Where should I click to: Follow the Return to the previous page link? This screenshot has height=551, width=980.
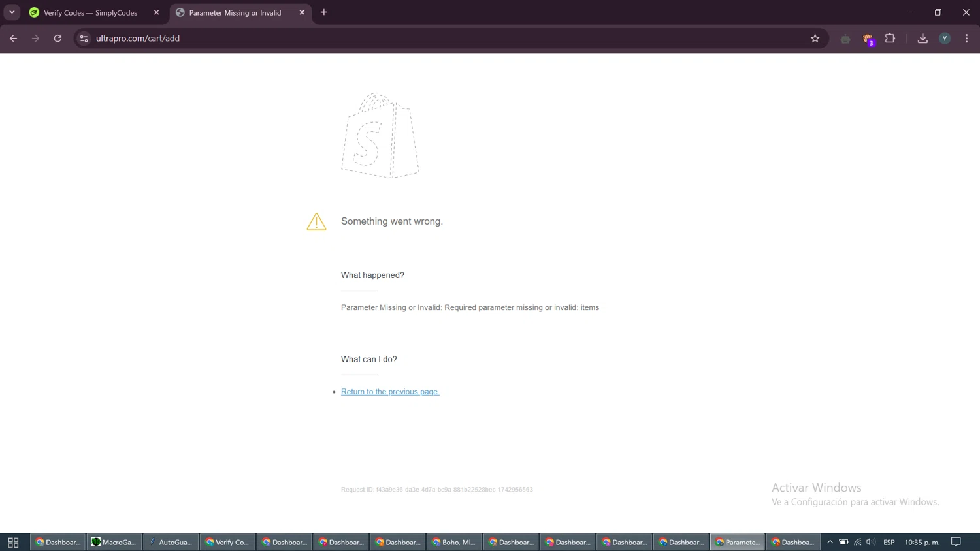pyautogui.click(x=390, y=392)
